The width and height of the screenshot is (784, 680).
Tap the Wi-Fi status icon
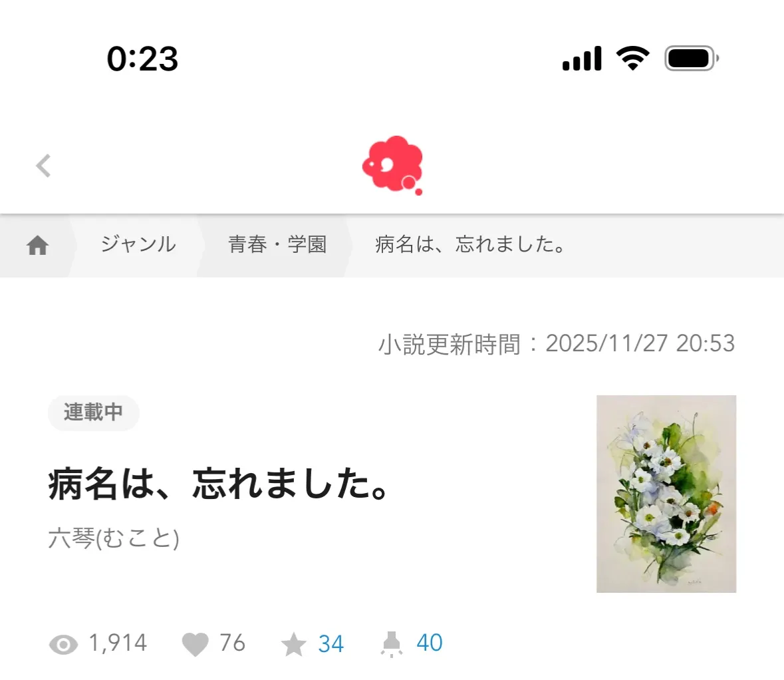632,58
